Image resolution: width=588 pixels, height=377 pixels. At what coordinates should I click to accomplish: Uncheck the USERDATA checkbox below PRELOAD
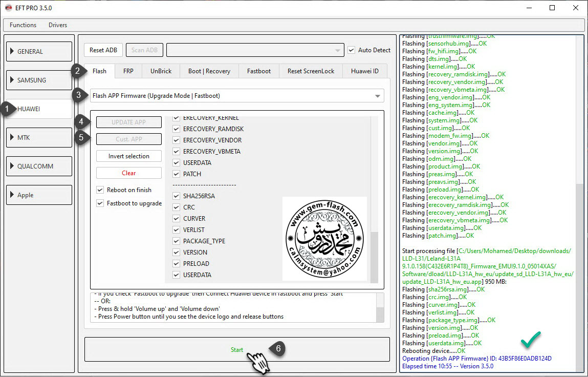point(176,275)
